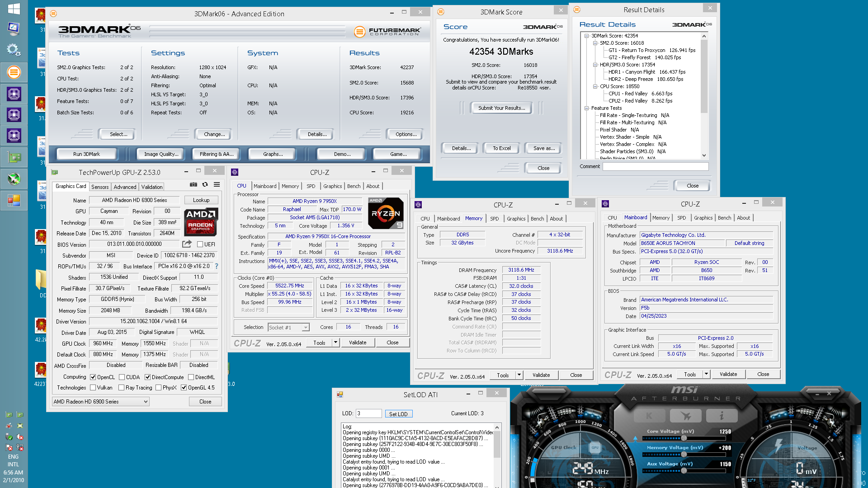The height and width of the screenshot is (488, 868).
Task: Toggle the CUDA checkbox
Action: pyautogui.click(x=122, y=377)
